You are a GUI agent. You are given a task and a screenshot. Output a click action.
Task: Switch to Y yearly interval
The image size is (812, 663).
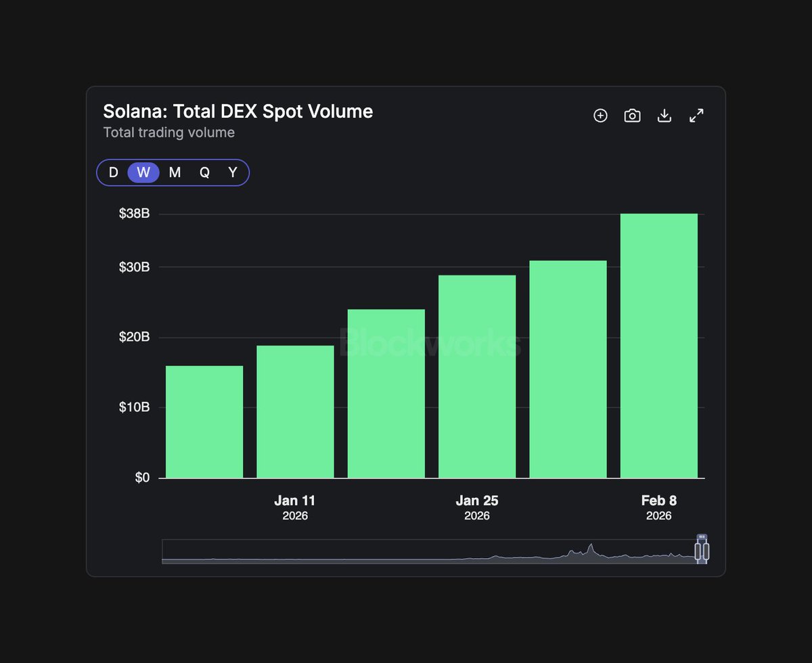pyautogui.click(x=233, y=173)
